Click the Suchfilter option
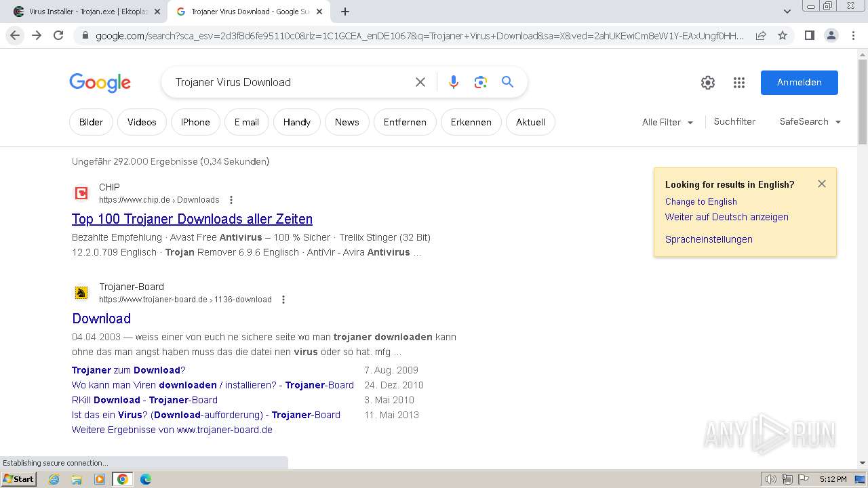868x488 pixels. tap(734, 122)
